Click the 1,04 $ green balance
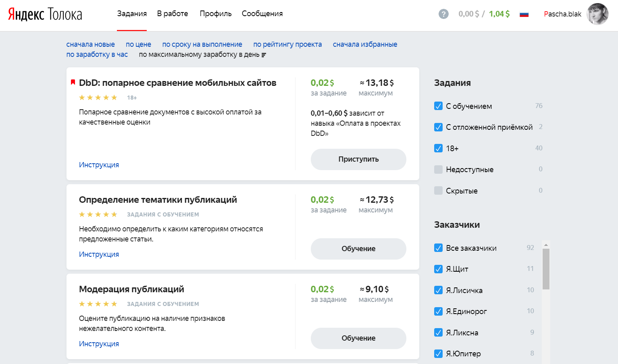 499,14
